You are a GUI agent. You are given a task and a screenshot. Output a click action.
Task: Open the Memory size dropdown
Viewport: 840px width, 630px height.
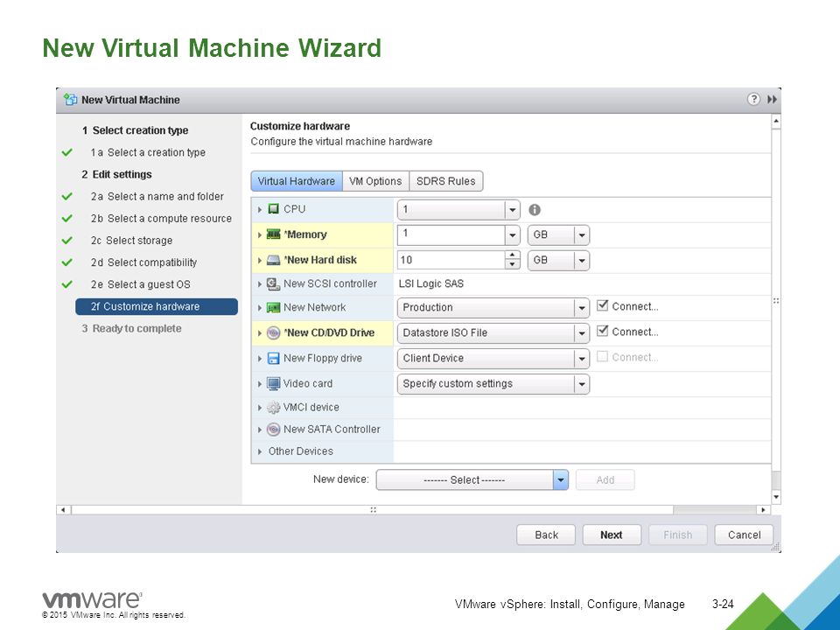512,234
